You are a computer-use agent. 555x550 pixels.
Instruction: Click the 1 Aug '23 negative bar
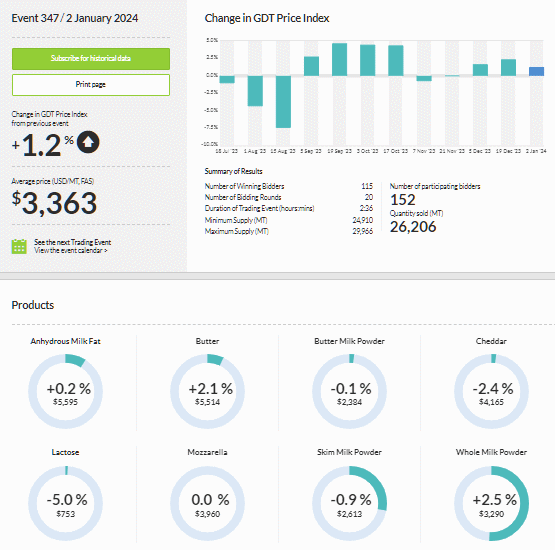(x=255, y=91)
